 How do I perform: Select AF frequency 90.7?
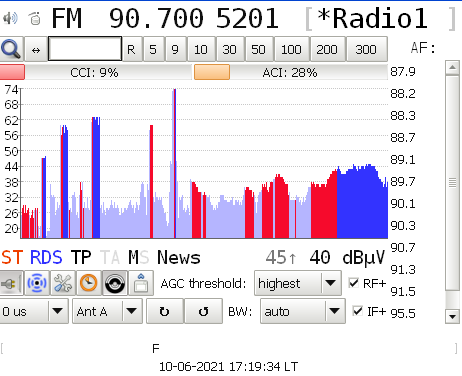pyautogui.click(x=403, y=248)
